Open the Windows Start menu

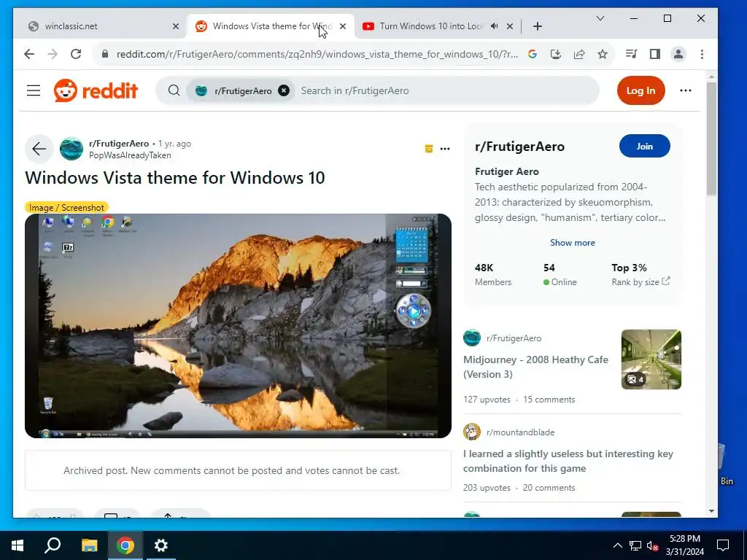[x=18, y=545]
